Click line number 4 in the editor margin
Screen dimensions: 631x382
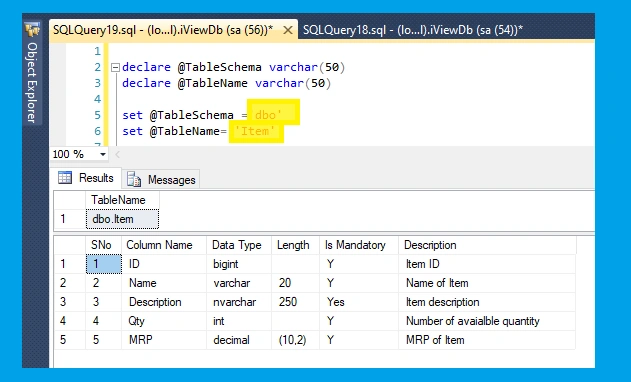(97, 99)
